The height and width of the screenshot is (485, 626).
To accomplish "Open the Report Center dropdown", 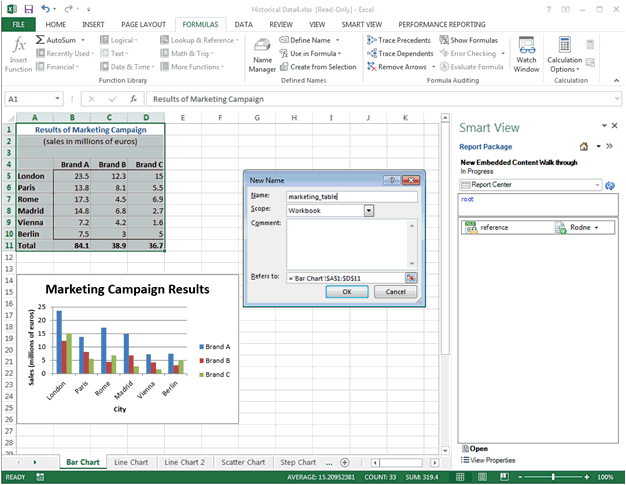I will coord(597,185).
